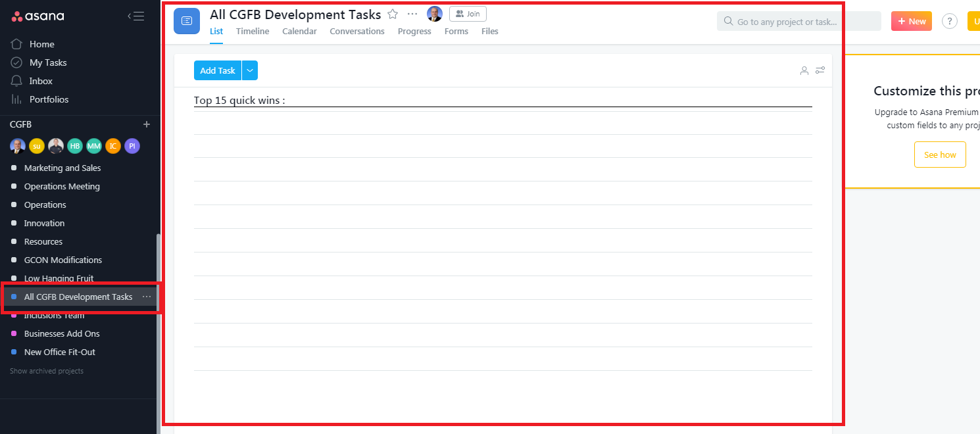Expand the Add Task dropdown arrow
This screenshot has height=434, width=980.
[250, 70]
